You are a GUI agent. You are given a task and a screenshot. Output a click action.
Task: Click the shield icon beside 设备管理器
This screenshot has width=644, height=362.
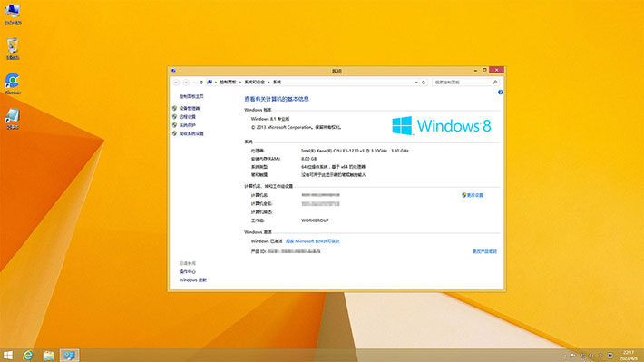click(174, 109)
